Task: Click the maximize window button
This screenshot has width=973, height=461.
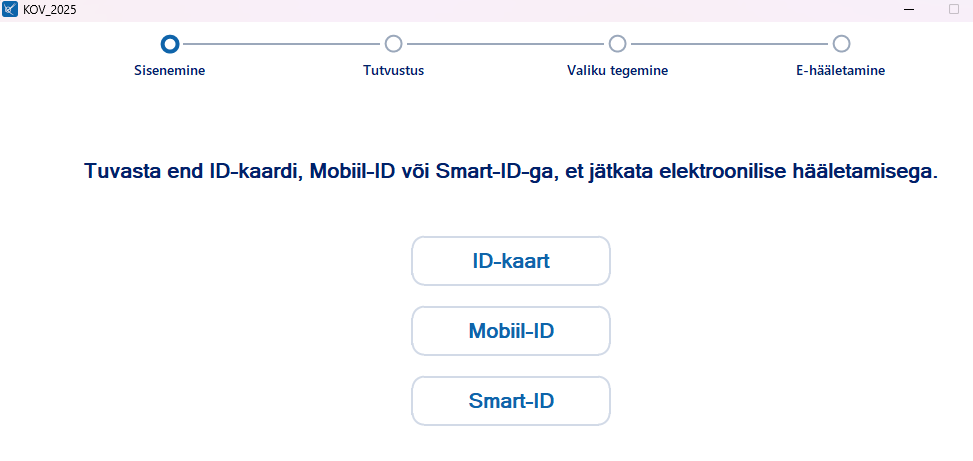Action: (x=953, y=10)
